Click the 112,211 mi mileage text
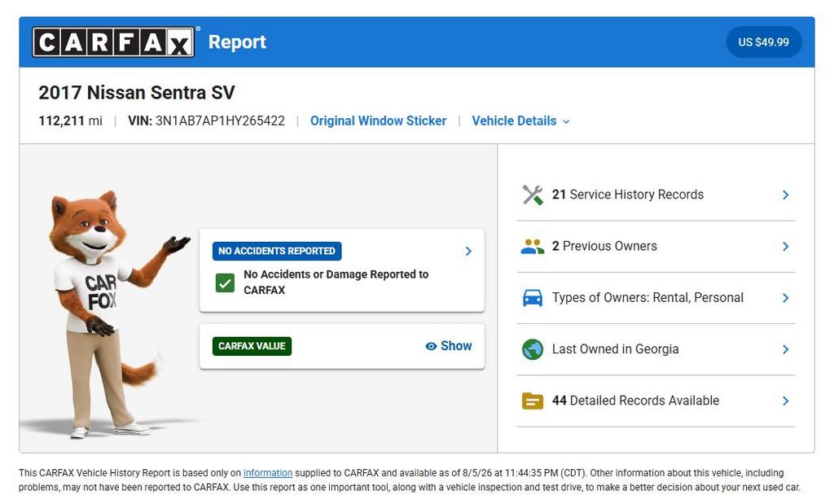 (x=70, y=121)
